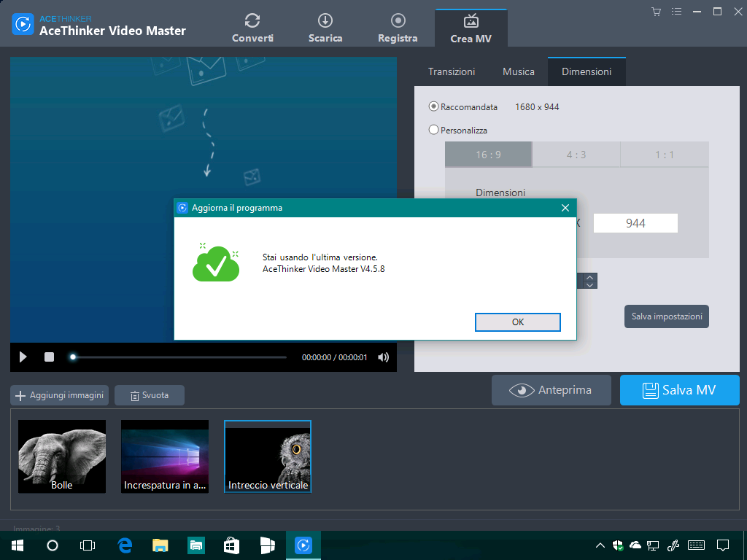Click the version text AceThinker Video Master V4.5.8
The width and height of the screenshot is (747, 560).
323,269
